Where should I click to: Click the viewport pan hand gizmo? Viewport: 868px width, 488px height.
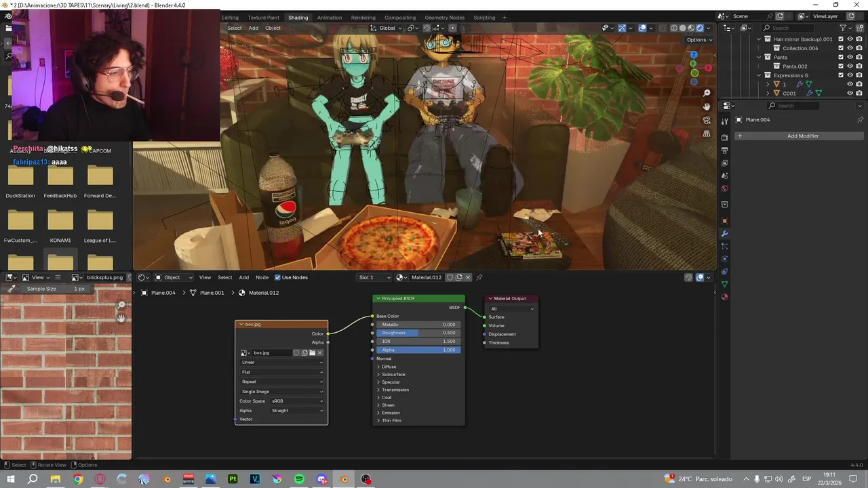coord(707,106)
